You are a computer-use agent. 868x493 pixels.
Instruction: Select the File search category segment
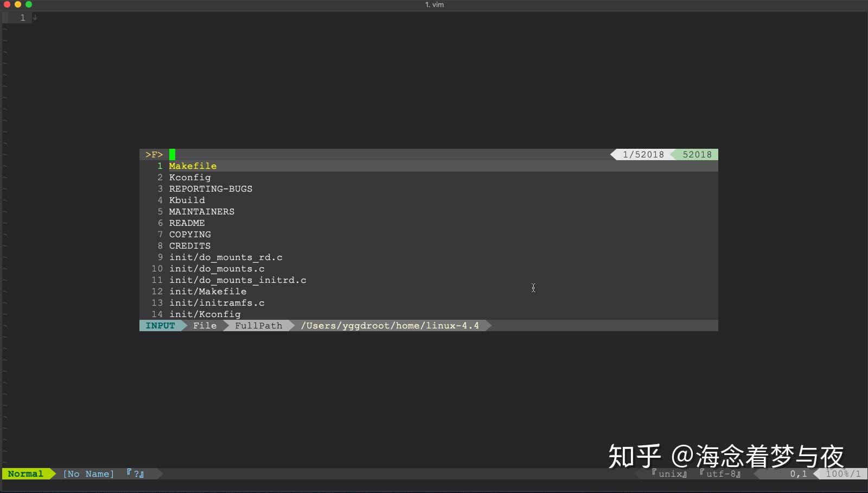click(204, 325)
